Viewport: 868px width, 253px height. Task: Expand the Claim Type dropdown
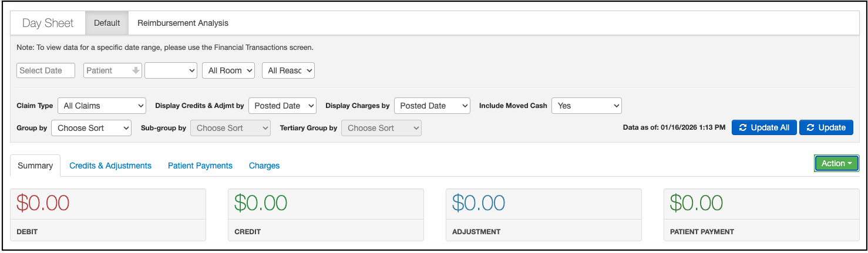coord(101,106)
